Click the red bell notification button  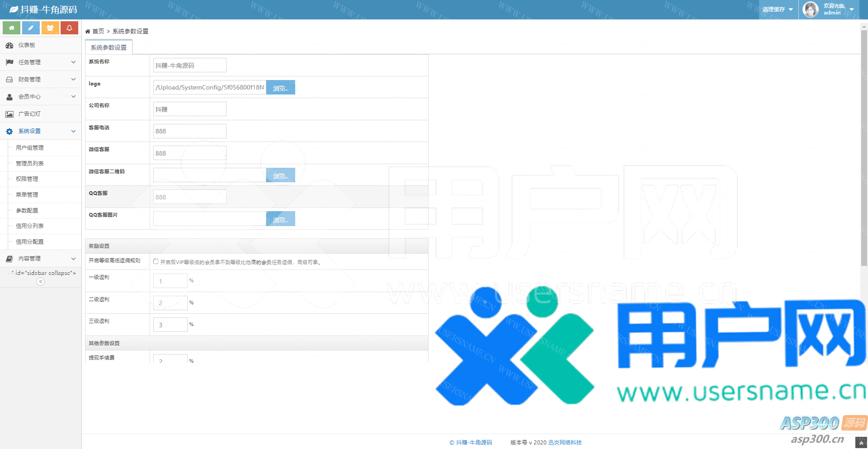coord(69,28)
